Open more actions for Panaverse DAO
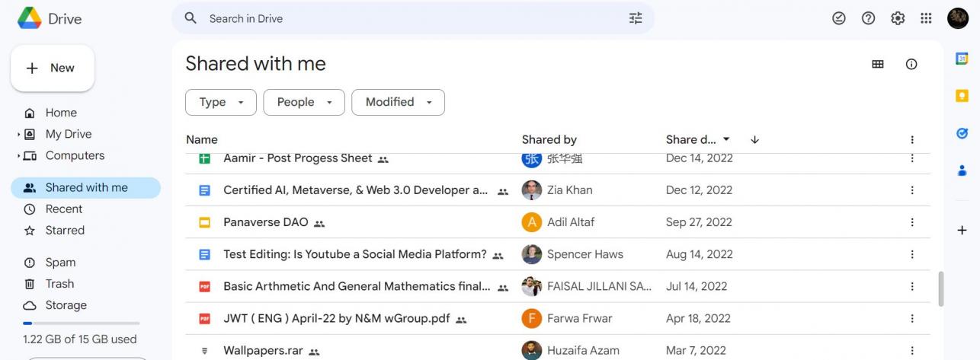The image size is (980, 360). point(912,222)
